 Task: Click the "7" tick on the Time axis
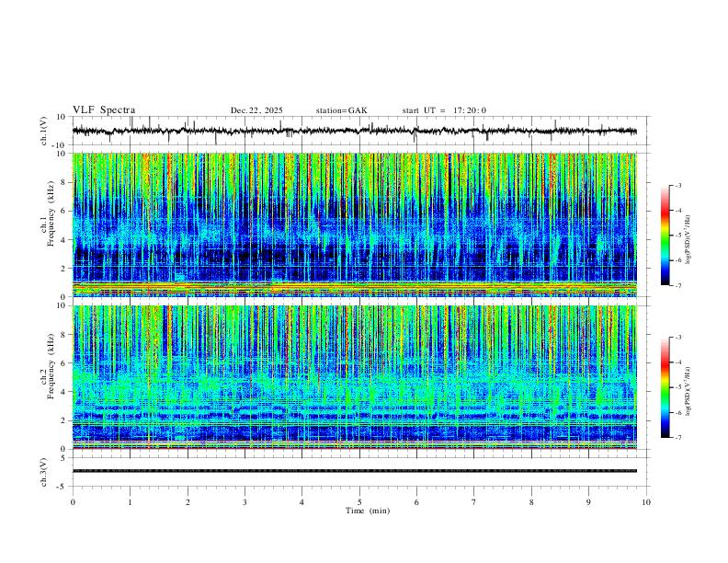click(474, 502)
